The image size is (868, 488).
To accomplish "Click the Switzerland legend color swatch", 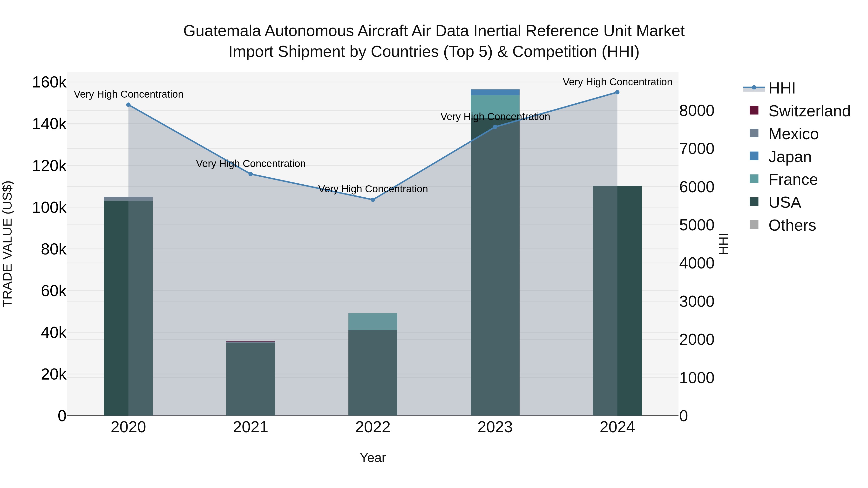I will point(754,110).
